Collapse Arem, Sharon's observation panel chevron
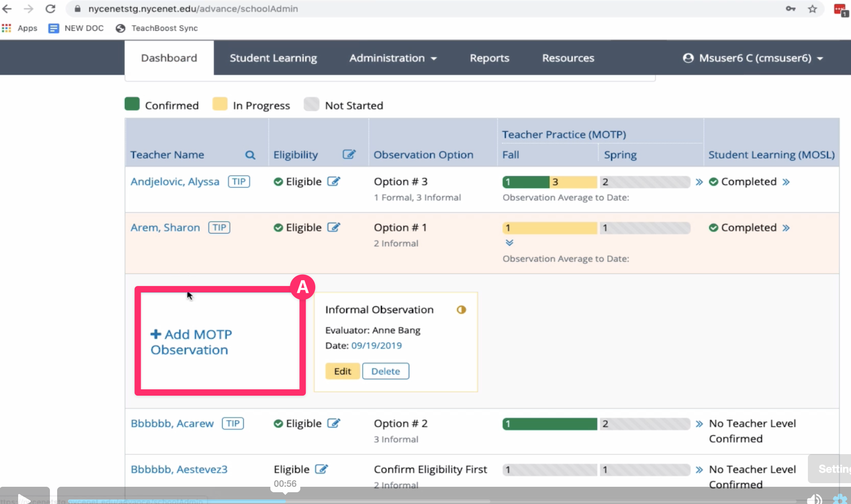This screenshot has height=504, width=851. click(x=509, y=242)
